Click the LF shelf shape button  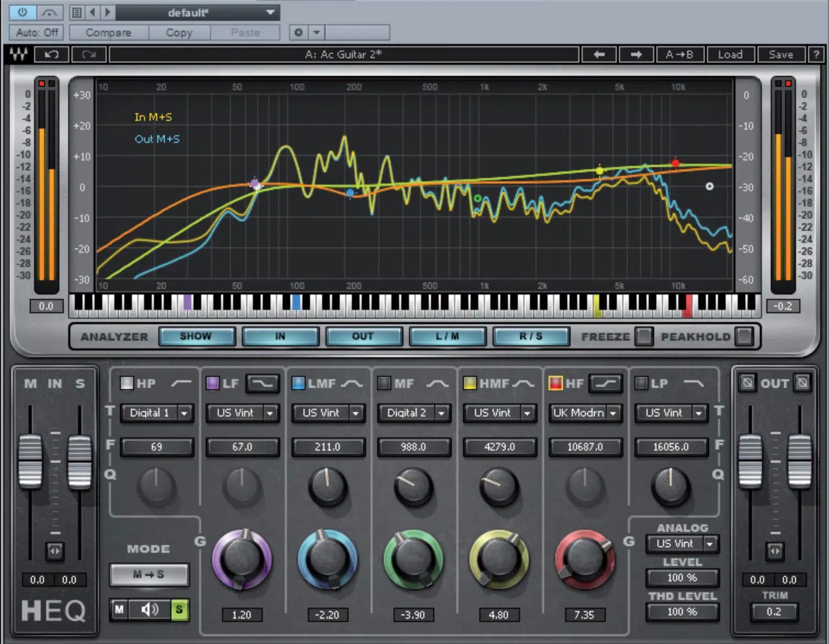(262, 383)
